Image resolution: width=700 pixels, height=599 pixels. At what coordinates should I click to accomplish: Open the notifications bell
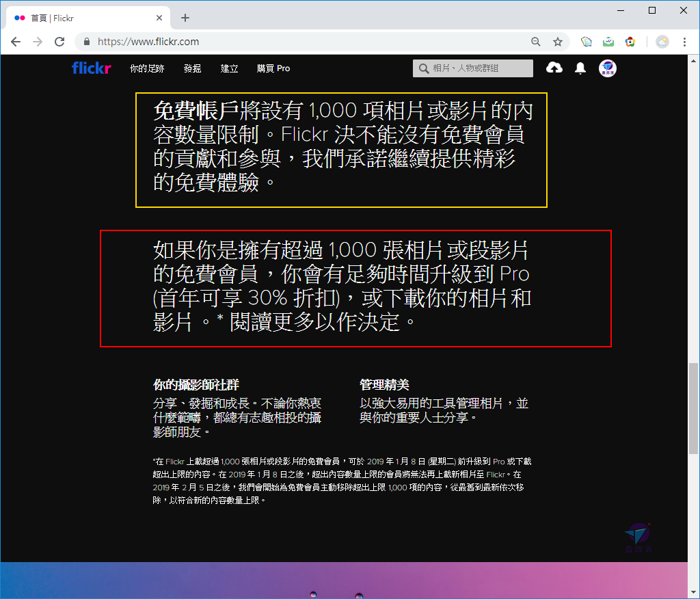580,68
